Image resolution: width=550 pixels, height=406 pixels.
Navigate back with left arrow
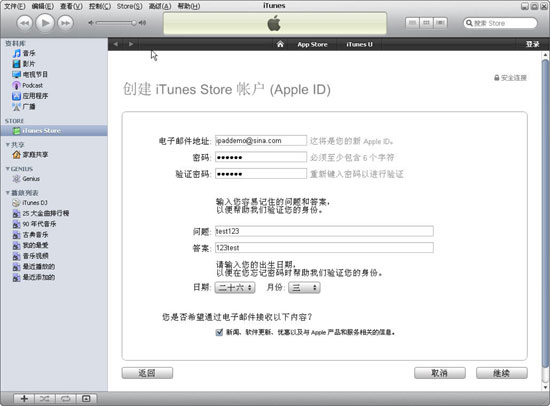[116, 44]
